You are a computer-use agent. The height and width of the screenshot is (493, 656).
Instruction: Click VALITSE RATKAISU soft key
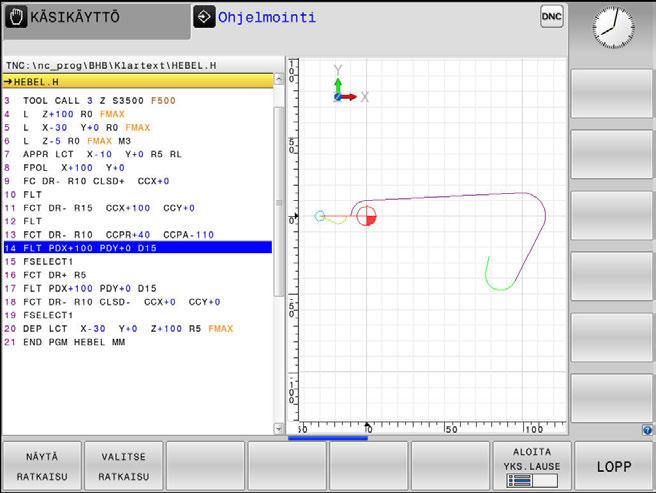[x=124, y=466]
